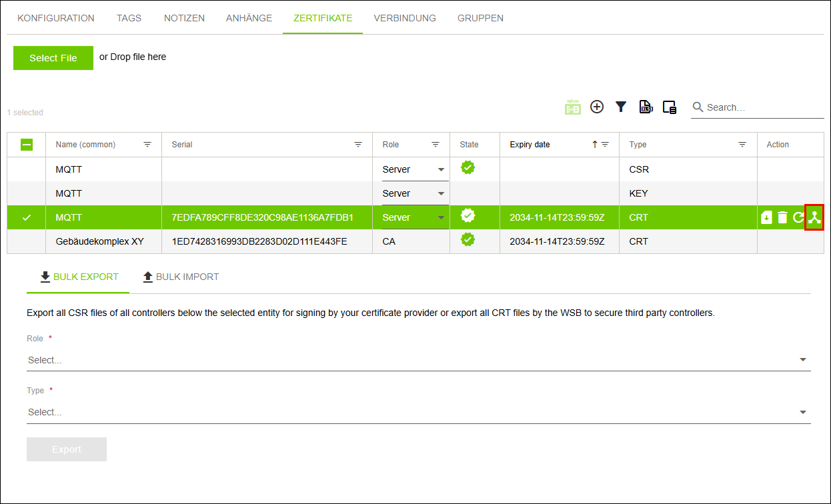This screenshot has height=504, width=831.
Task: Download the selected MQTT CRT certificate
Action: point(767,217)
